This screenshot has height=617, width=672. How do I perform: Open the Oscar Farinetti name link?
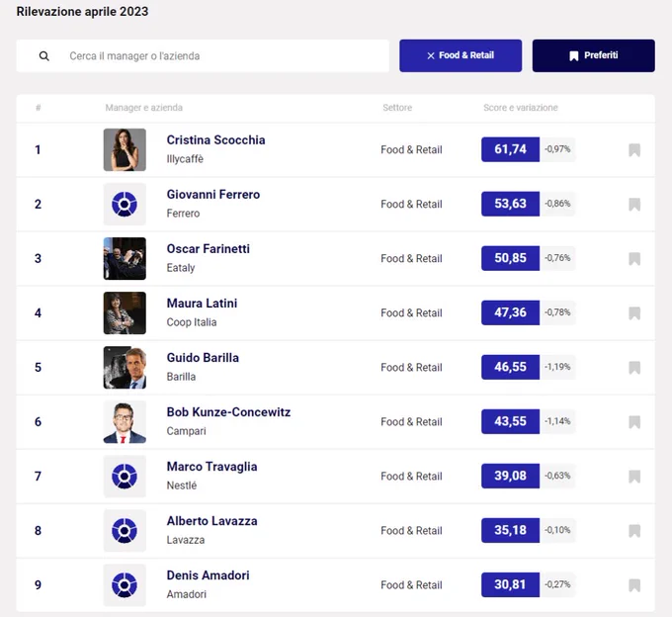click(208, 249)
